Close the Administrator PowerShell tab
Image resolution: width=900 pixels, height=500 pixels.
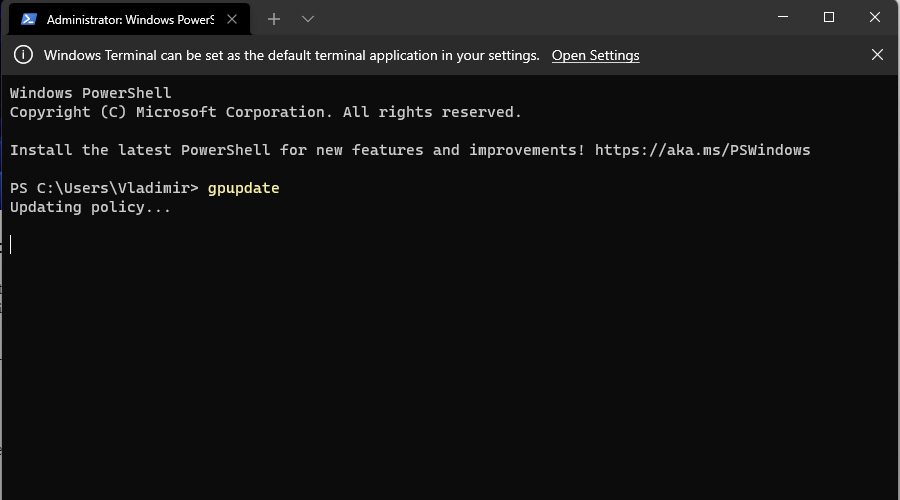tap(232, 20)
